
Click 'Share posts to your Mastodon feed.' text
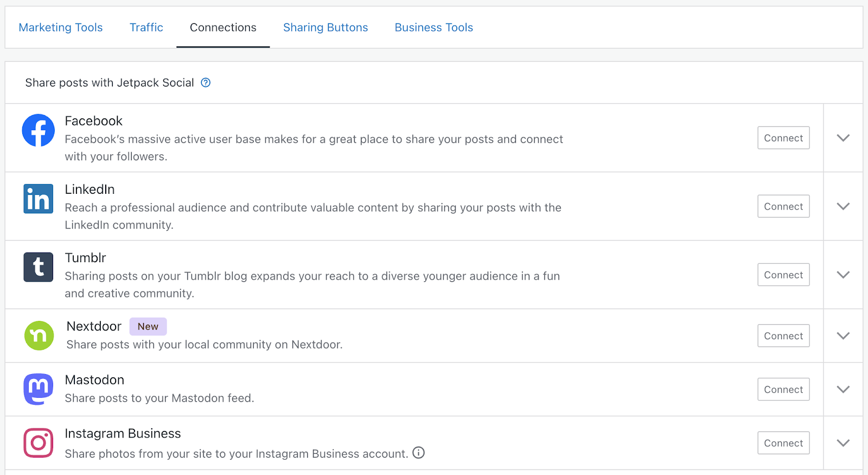click(159, 398)
